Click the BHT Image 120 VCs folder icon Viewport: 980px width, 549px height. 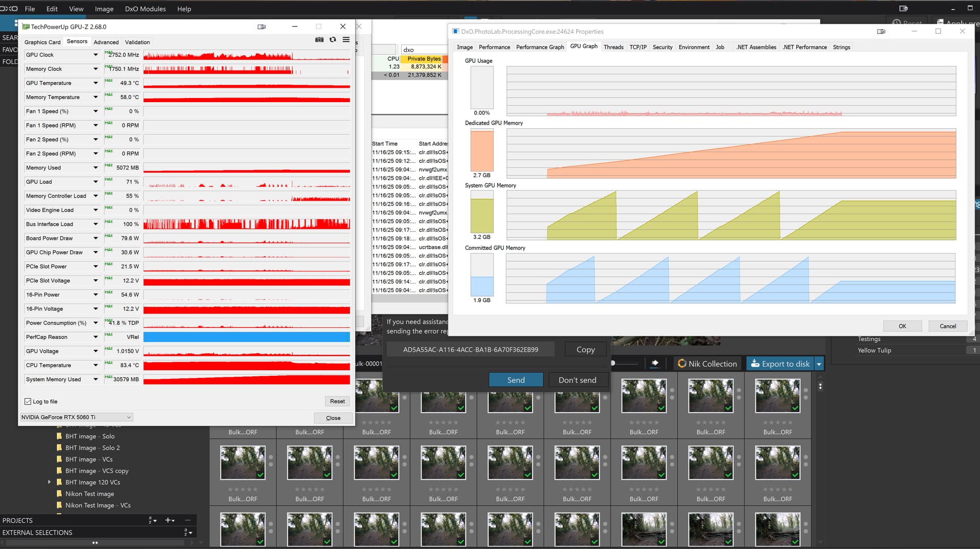coord(59,482)
